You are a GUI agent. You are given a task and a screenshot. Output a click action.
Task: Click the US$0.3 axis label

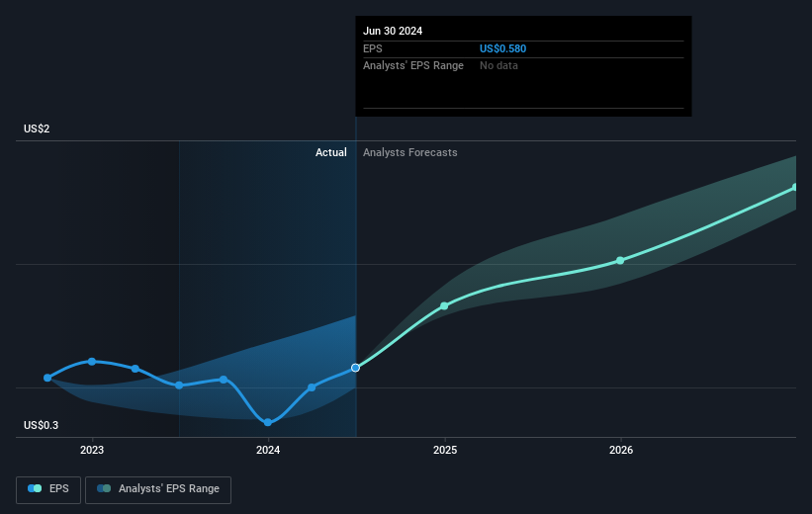click(41, 425)
